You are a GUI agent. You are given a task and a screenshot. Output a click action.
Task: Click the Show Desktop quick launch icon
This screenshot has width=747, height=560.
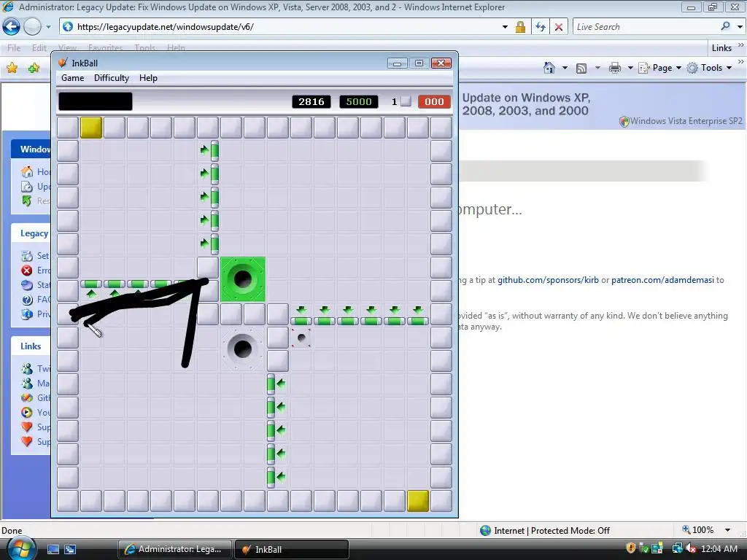click(x=53, y=550)
